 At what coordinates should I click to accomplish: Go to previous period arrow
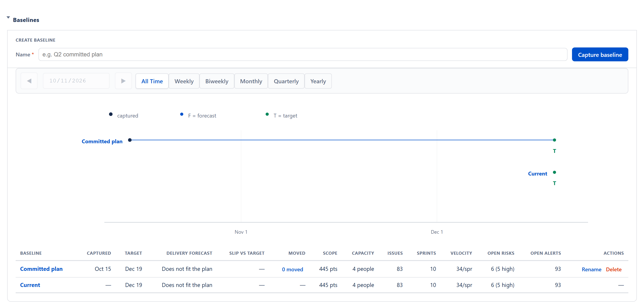29,81
